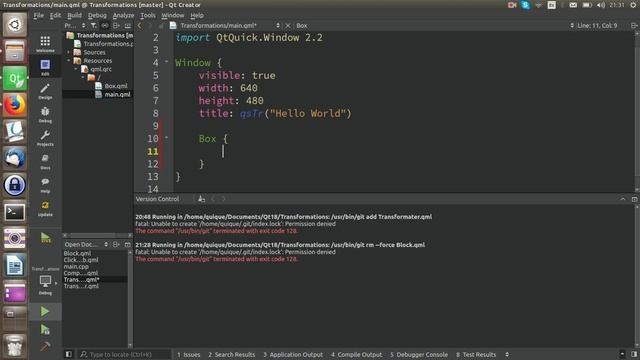Open the Analyze menu
This screenshot has height=360, width=640.
(x=123, y=15)
